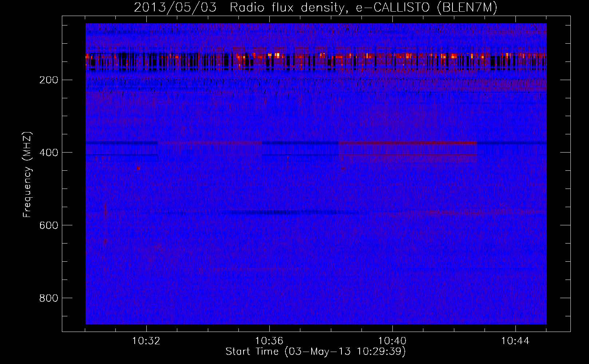Click the 10:44 time tick label
The height and width of the screenshot is (364, 589).
[515, 341]
